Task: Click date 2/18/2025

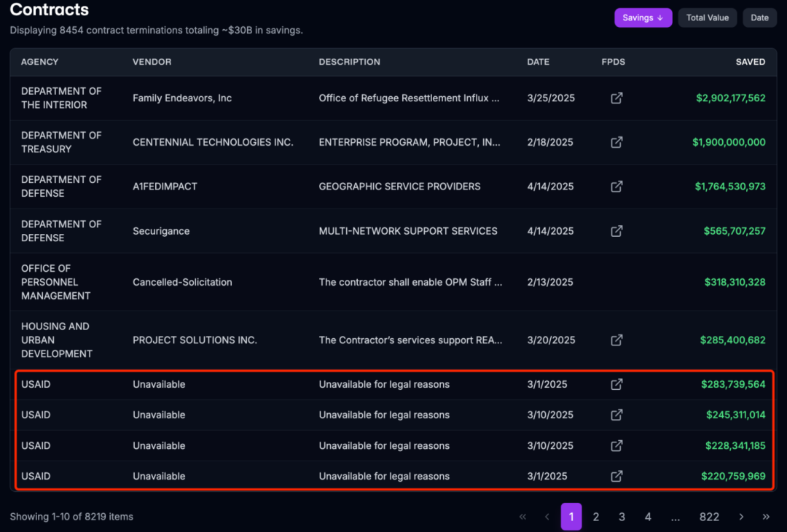Action: click(x=550, y=142)
